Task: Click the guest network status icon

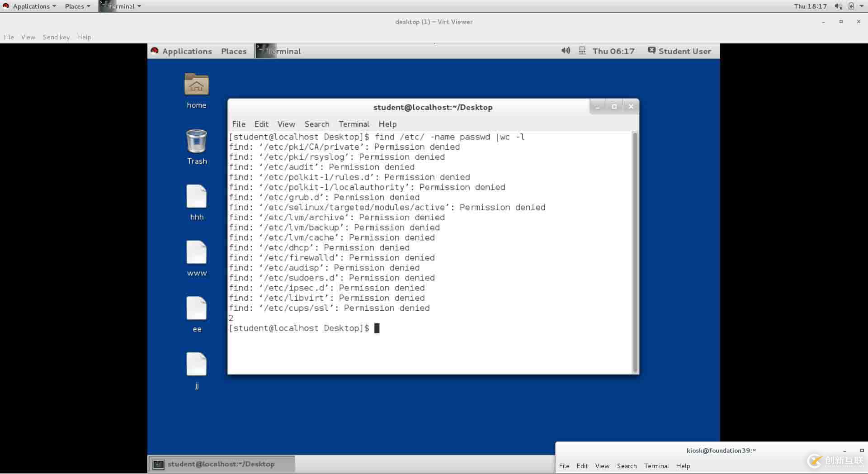Action: tap(582, 51)
